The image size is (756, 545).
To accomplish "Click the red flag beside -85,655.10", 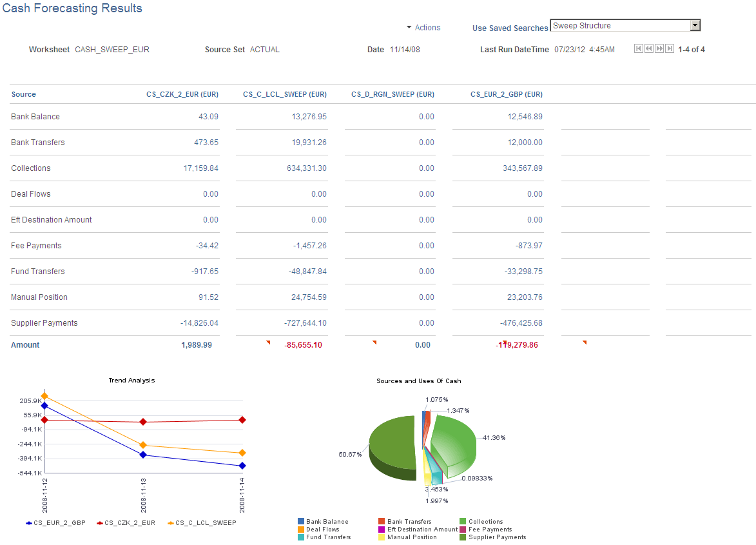I will pyautogui.click(x=267, y=341).
